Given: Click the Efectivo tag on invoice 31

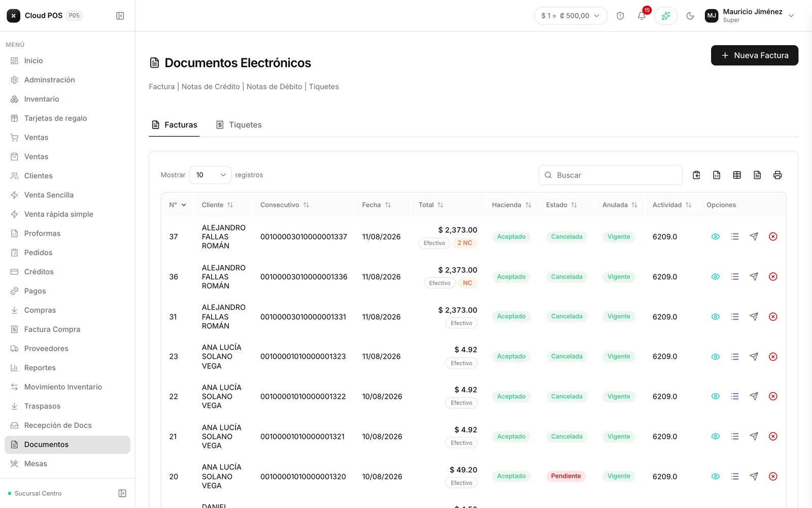Looking at the screenshot, I should 461,324.
